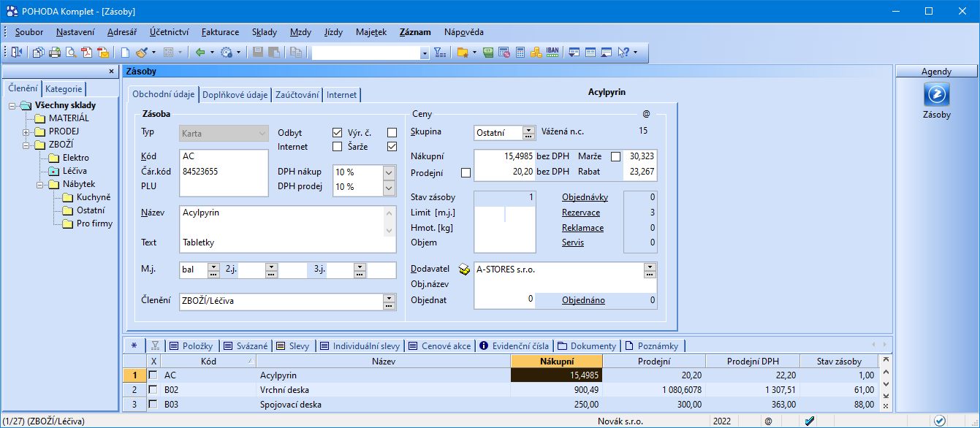The width and height of the screenshot is (980, 428).
Task: Click the Čár.kód field with 84523655
Action: coord(224,172)
